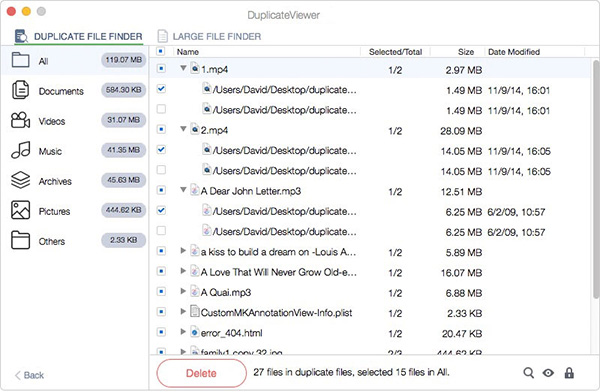
Task: Check the second 14.05 MB duplicate file
Action: click(x=161, y=170)
